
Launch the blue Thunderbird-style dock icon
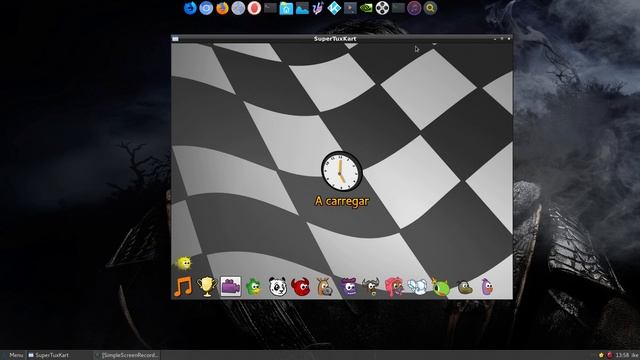tap(190, 8)
